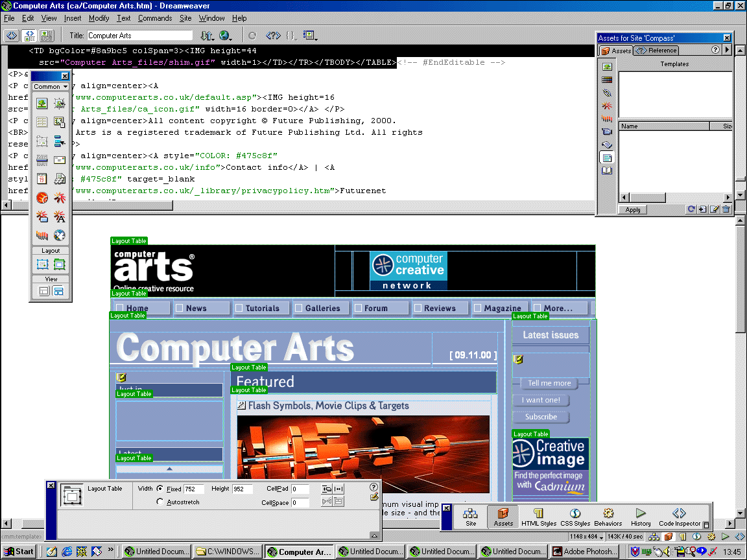Insert Flash Text from Objects panel
Screen dimensions: 747x560
[60, 216]
